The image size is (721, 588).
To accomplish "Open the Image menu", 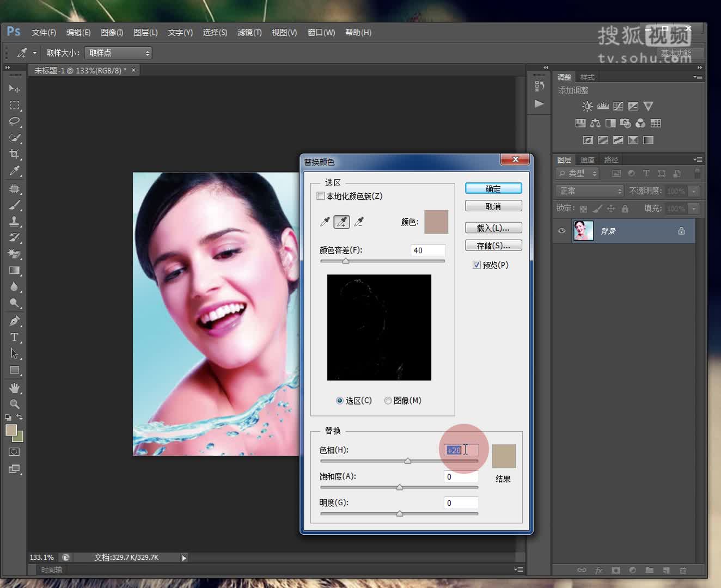I will click(112, 33).
